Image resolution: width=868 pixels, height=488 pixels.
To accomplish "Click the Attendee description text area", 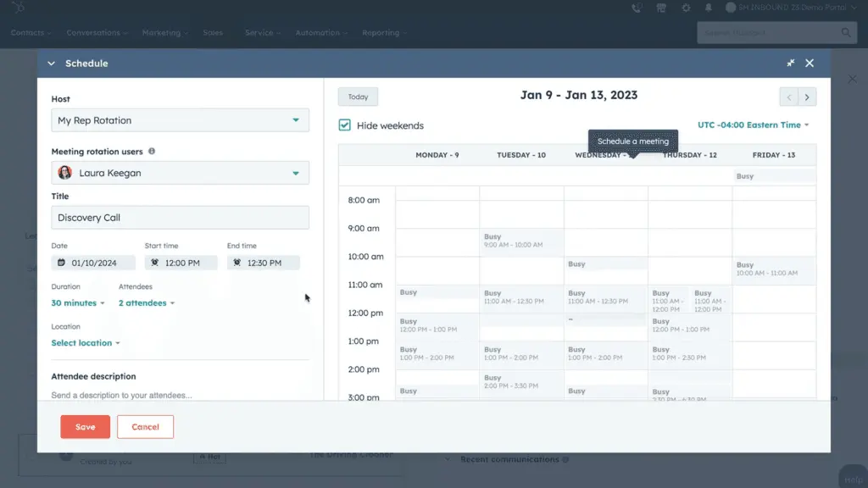I will 180,395.
